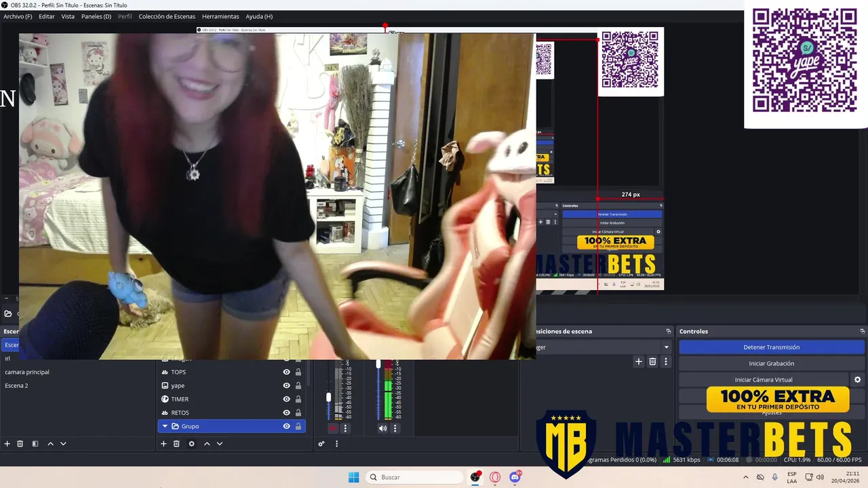Image resolution: width=868 pixels, height=488 pixels.
Task: Remove scene transition using trash icon
Action: pyautogui.click(x=652, y=362)
